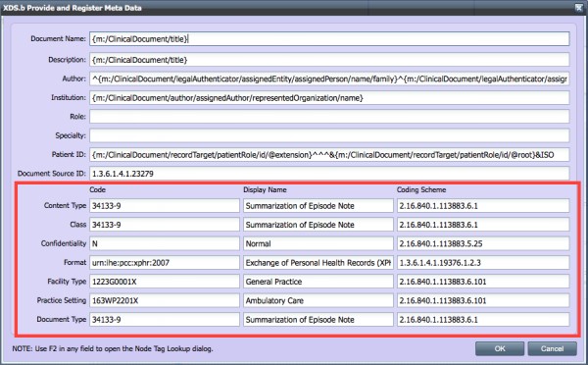This screenshot has height=365, width=588.
Task: Click the Code column header text
Action: tap(97, 189)
